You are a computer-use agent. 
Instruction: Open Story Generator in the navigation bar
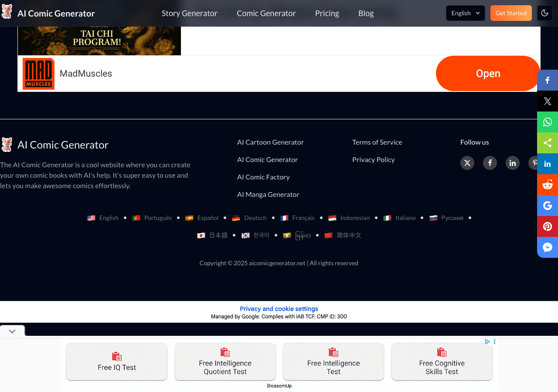point(189,13)
